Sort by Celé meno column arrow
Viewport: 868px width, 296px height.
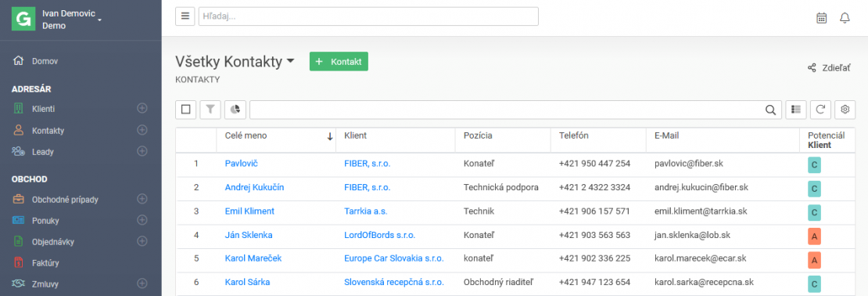click(330, 136)
